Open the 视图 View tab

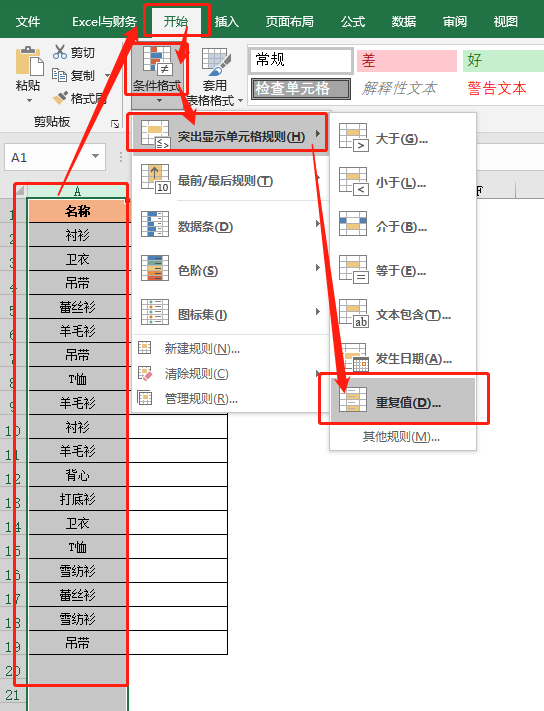pyautogui.click(x=505, y=22)
